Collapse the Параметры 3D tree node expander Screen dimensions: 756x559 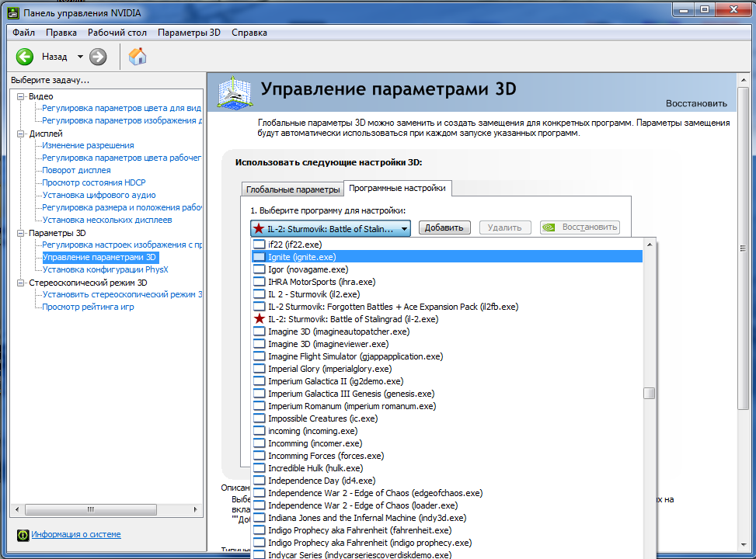click(21, 233)
